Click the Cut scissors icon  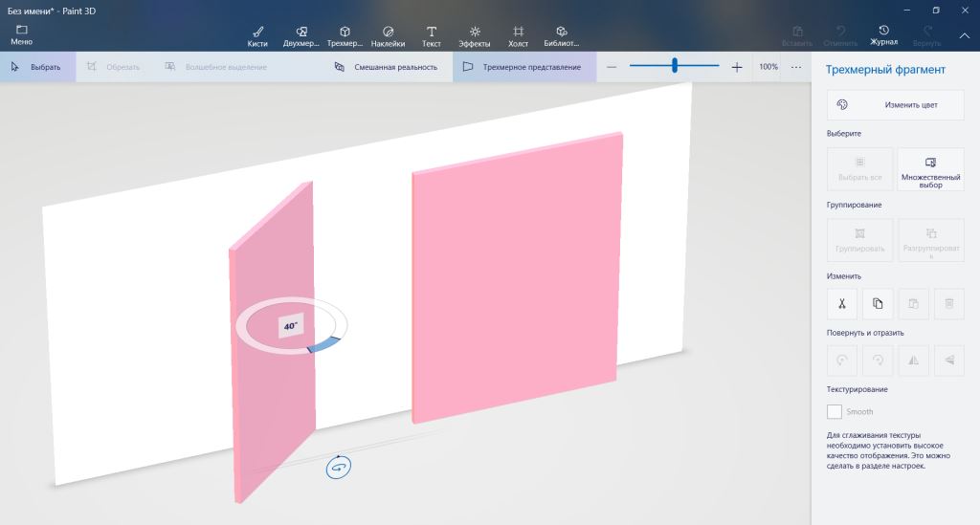(x=841, y=303)
